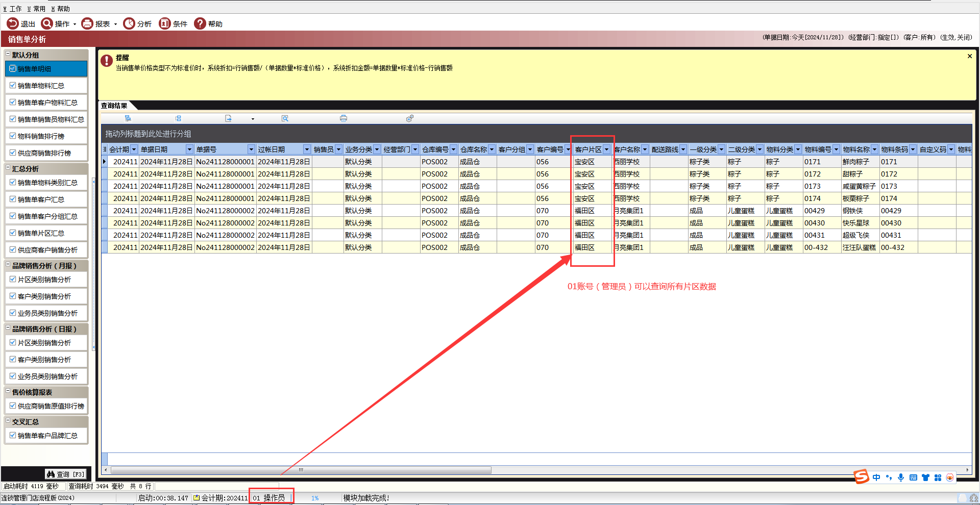Select the 钢铁侠 cell
The width and height of the screenshot is (980, 505).
pos(860,211)
